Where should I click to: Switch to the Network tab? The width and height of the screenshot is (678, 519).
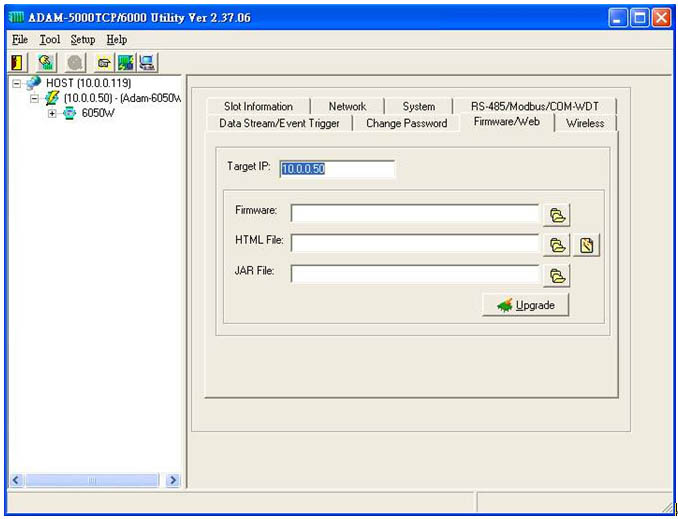pos(347,106)
